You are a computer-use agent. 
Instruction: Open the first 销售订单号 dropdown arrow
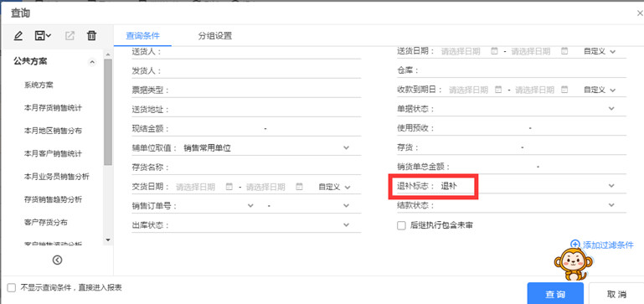[x=251, y=205]
